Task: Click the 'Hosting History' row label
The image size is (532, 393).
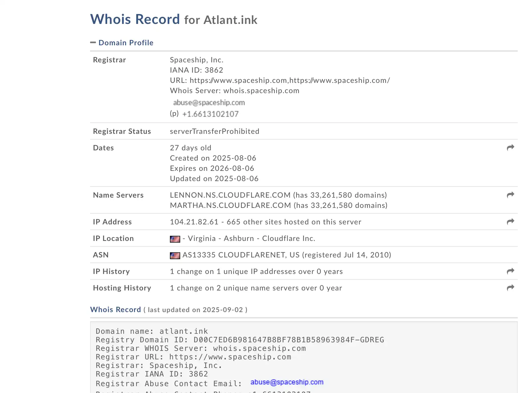Action: pos(122,288)
